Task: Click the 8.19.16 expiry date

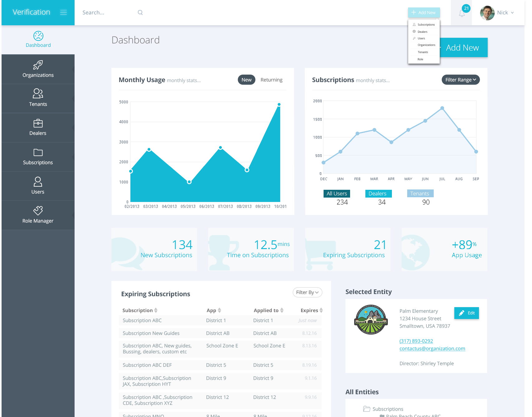Action: 309,365
